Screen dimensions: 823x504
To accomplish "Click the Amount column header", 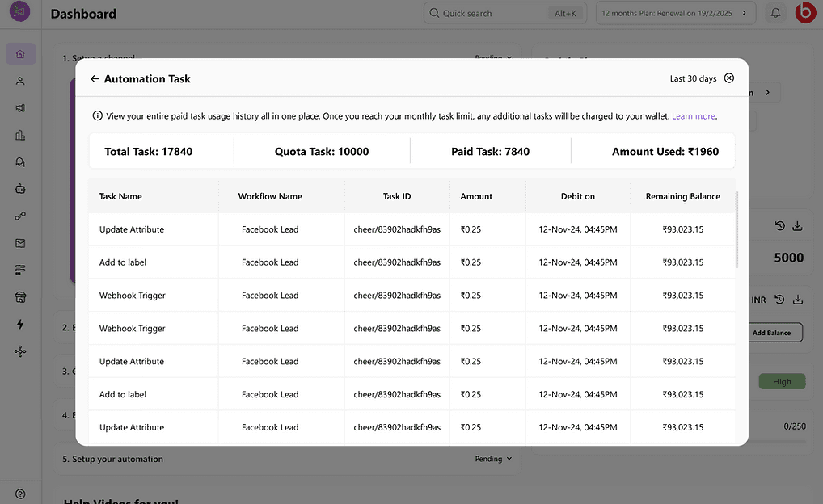I will tap(477, 196).
